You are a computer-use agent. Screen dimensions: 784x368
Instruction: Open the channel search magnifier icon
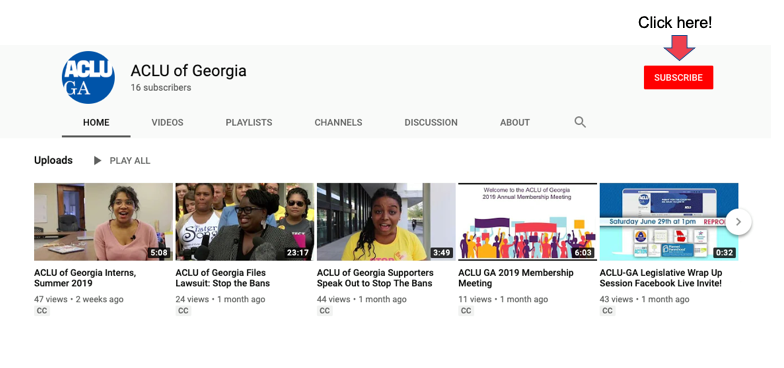pyautogui.click(x=580, y=122)
